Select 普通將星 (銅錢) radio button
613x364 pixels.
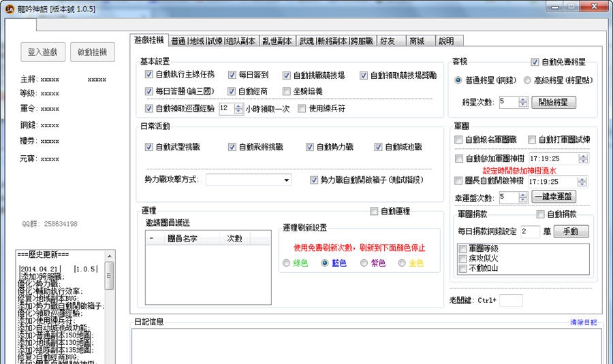458,80
